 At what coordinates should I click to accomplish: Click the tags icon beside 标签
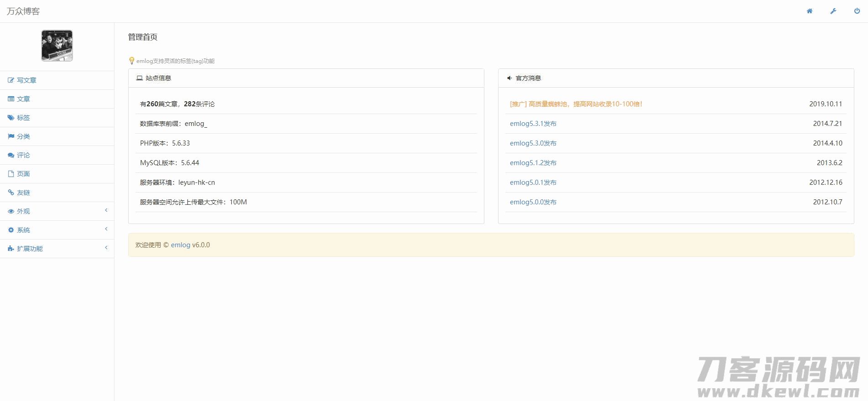[x=11, y=118]
